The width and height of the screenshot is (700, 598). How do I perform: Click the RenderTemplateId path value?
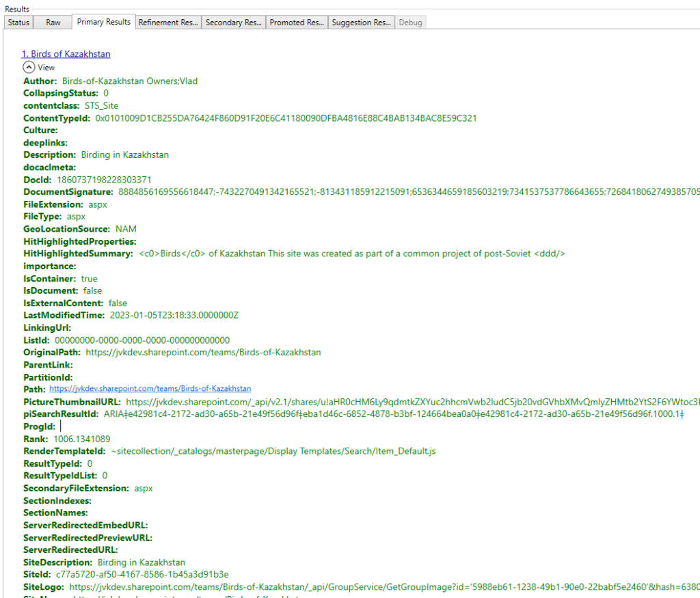coord(273,451)
